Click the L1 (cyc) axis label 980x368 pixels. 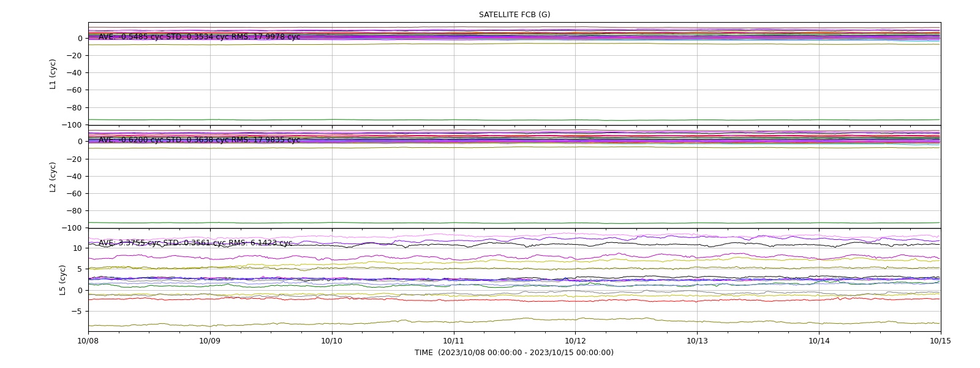tap(53, 74)
